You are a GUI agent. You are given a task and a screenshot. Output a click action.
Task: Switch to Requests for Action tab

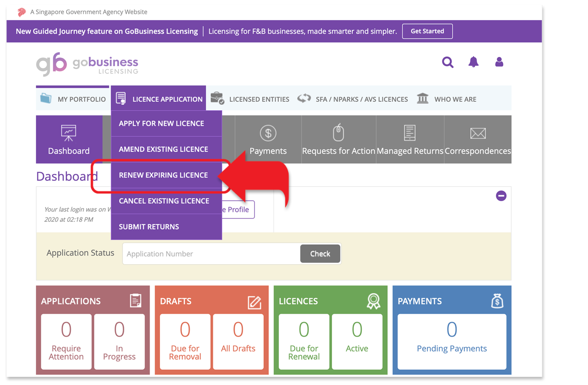pyautogui.click(x=338, y=140)
